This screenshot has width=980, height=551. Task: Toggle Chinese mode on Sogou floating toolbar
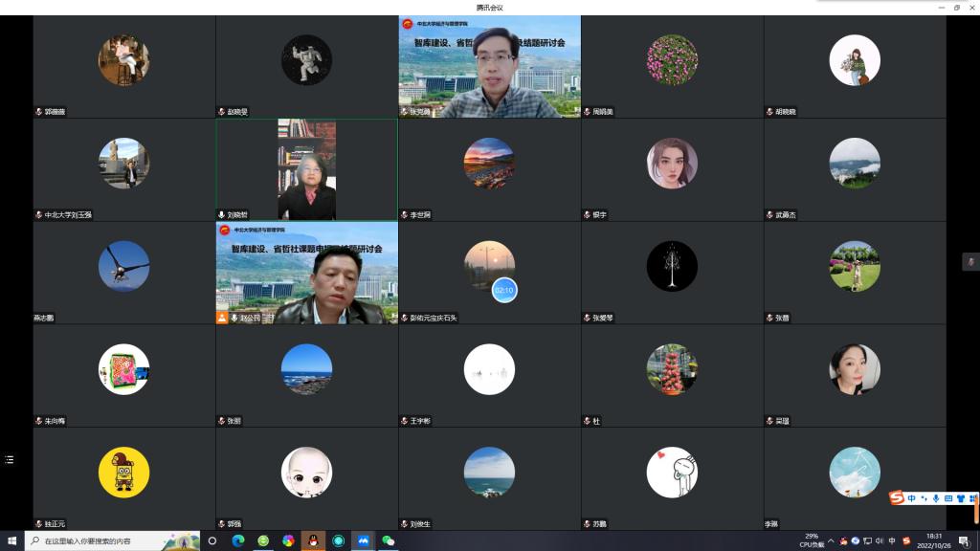[x=912, y=498]
